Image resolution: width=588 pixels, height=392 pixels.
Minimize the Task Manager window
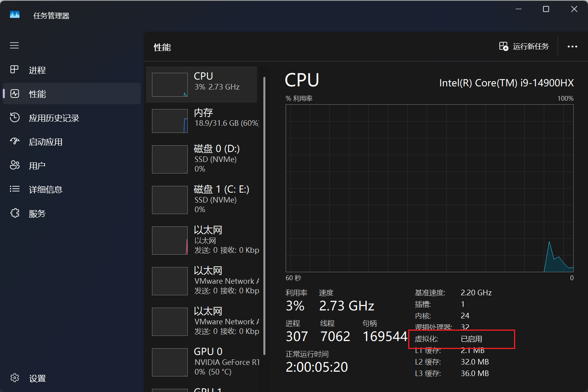point(519,9)
